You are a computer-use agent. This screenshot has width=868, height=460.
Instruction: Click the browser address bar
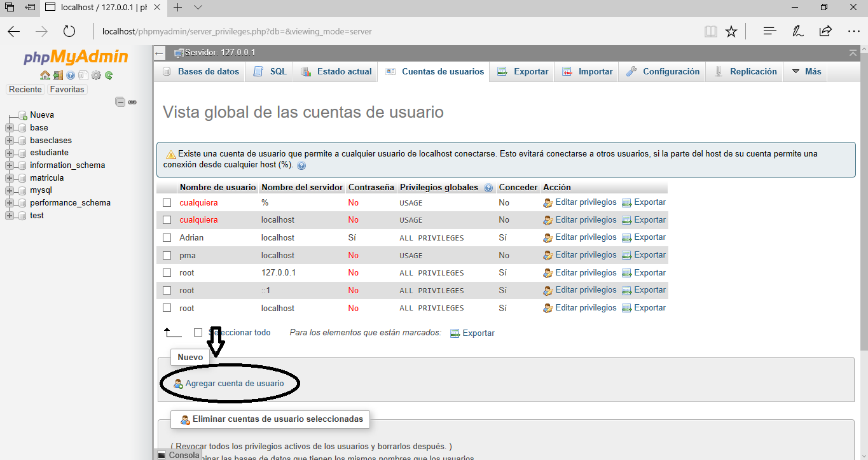click(254, 31)
